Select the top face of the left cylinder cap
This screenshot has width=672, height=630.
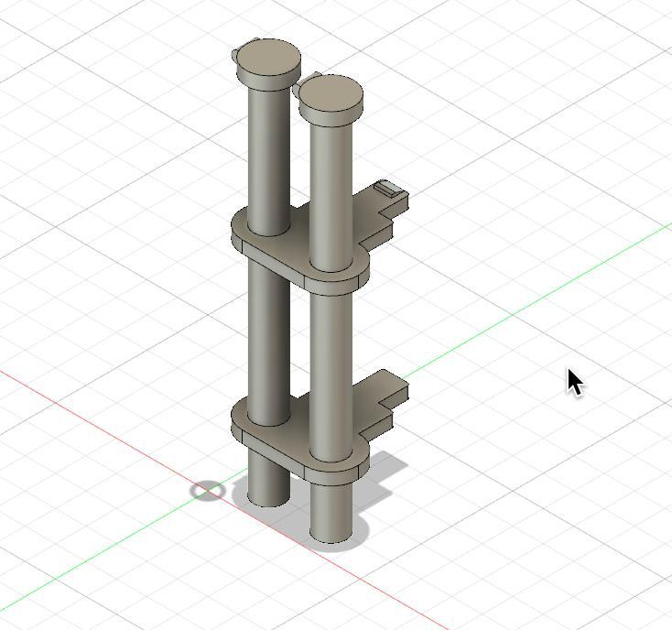268,58
